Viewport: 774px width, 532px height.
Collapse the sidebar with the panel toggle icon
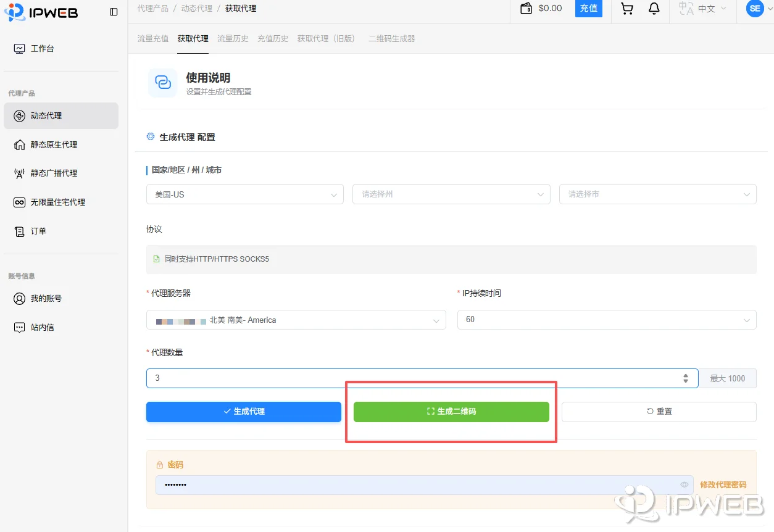tap(114, 12)
